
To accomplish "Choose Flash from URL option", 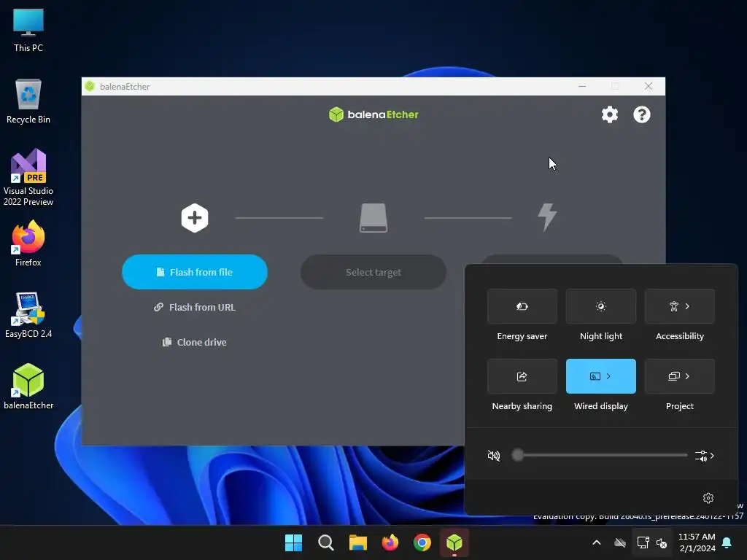I will tap(194, 307).
